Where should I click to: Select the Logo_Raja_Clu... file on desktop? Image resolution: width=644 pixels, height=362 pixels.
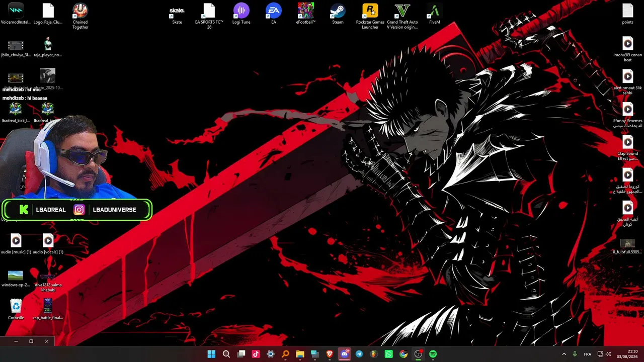(48, 14)
